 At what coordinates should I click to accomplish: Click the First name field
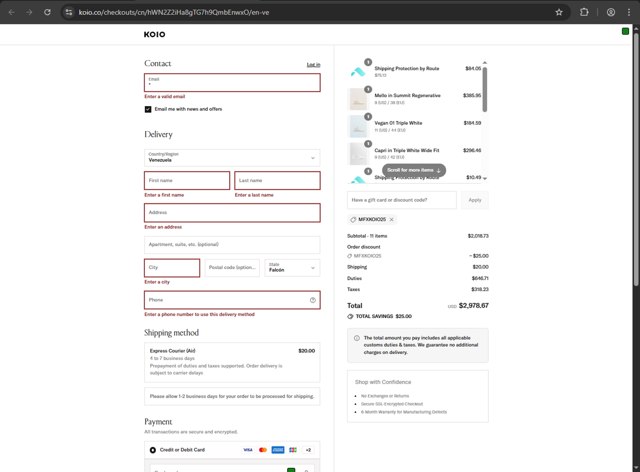tap(187, 180)
